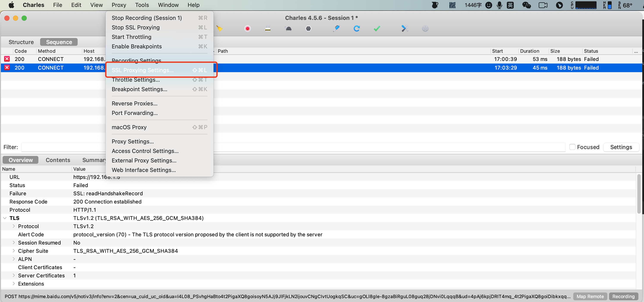Expand the Server Certificates row
Image resolution: width=644 pixels, height=302 pixels.
14,275
